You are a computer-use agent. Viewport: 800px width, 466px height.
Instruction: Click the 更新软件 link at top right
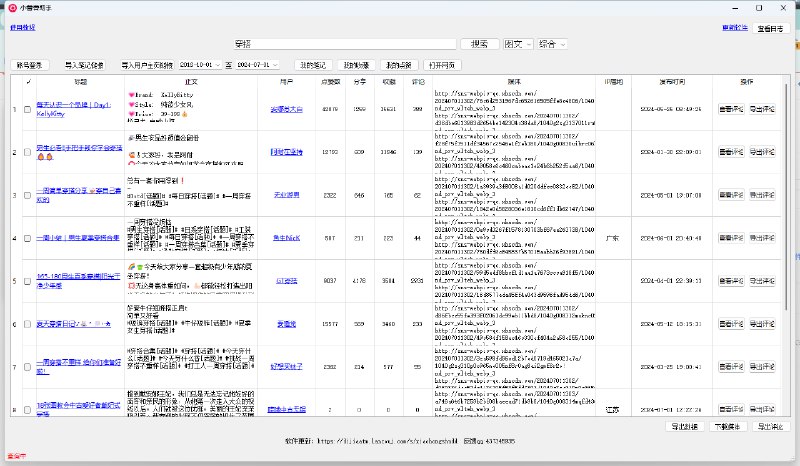click(x=735, y=28)
